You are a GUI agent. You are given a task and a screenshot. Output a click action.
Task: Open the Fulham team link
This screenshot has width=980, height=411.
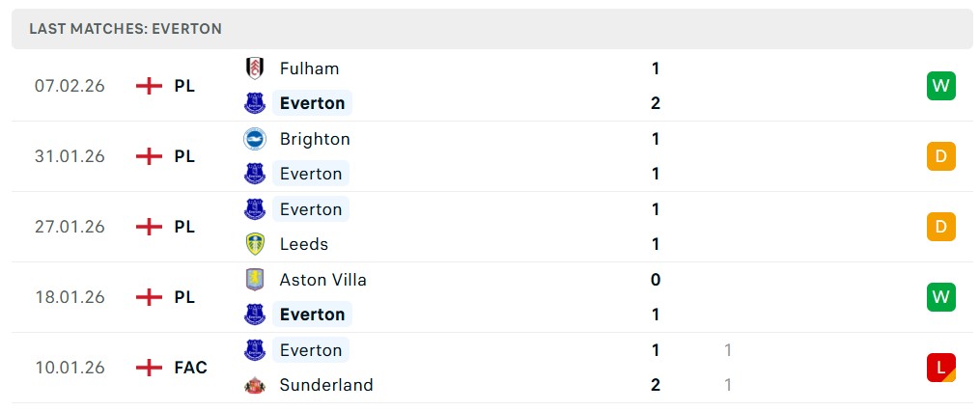(309, 68)
